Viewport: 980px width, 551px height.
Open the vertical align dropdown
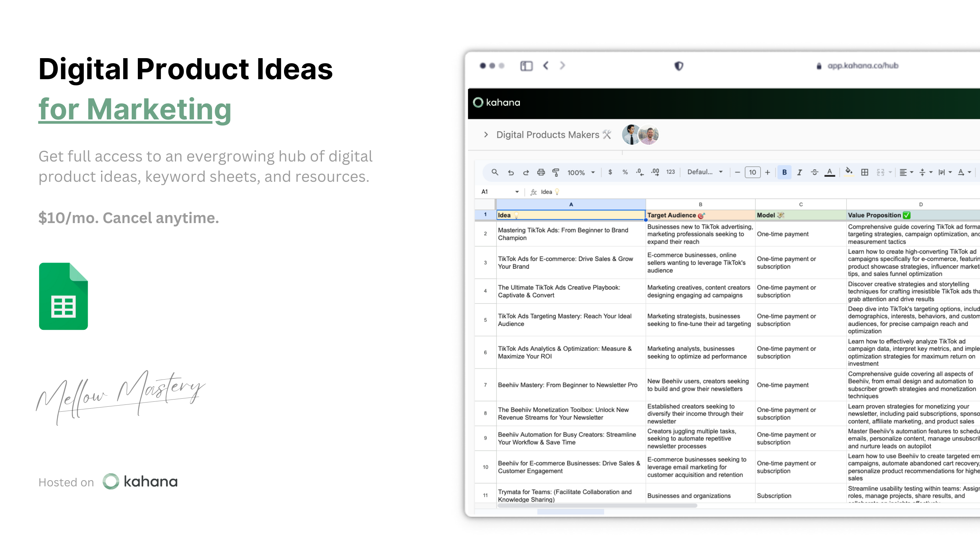(926, 172)
